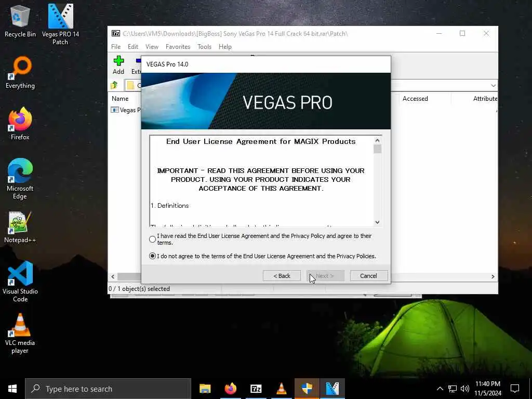Open Firefox from the taskbar
Image resolution: width=532 pixels, height=399 pixels.
click(x=230, y=389)
